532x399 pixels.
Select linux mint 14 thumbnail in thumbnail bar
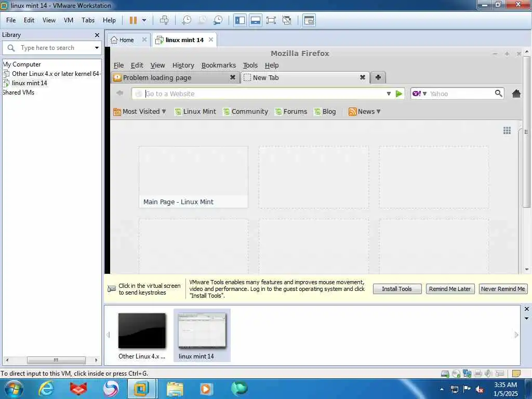[x=202, y=336]
